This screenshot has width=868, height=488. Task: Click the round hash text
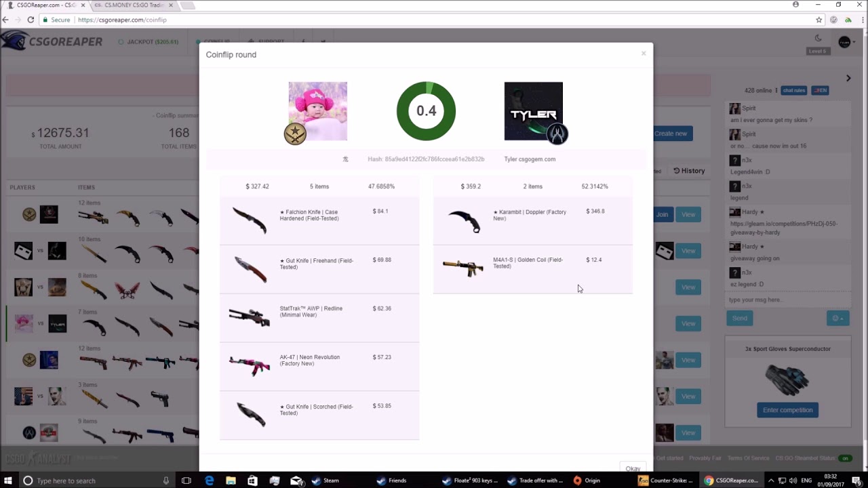pyautogui.click(x=426, y=159)
